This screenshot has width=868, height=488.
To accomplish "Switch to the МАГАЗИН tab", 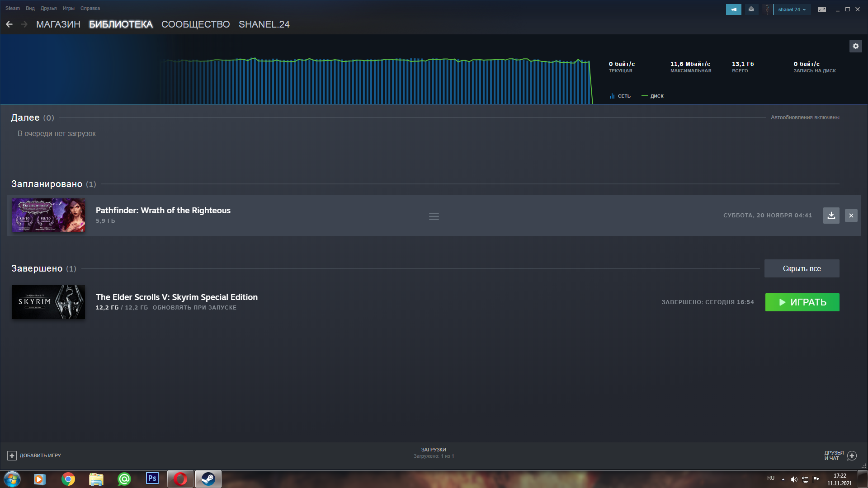I will [x=58, y=24].
